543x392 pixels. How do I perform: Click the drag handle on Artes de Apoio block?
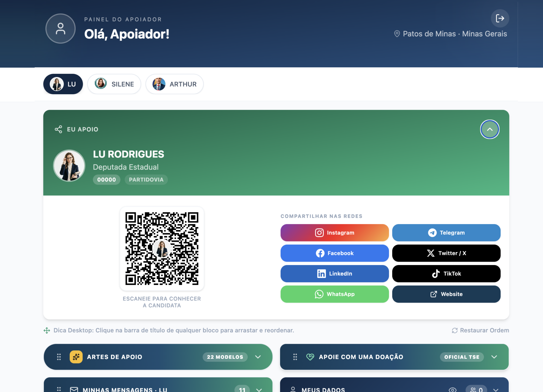(x=59, y=357)
